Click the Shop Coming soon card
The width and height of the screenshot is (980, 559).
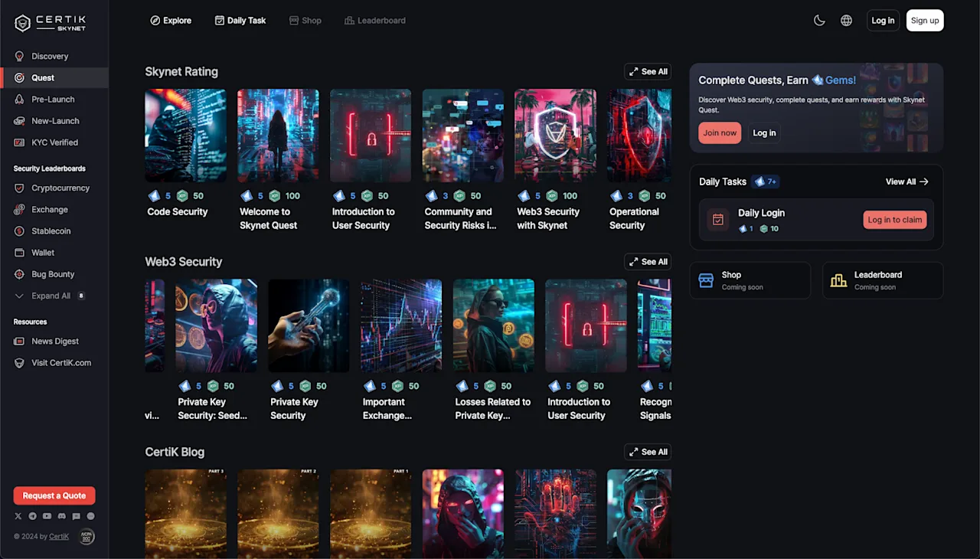click(750, 280)
